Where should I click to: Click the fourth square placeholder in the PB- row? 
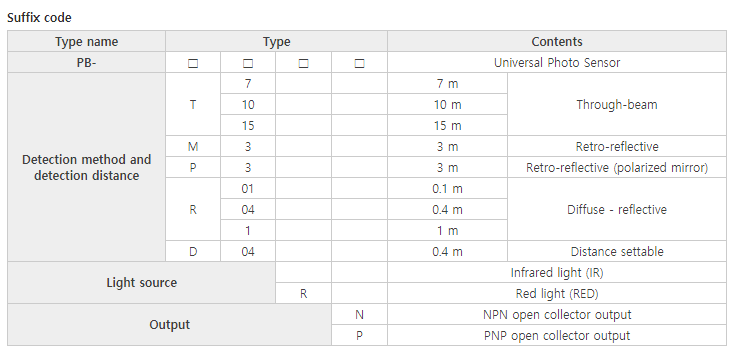coord(359,63)
